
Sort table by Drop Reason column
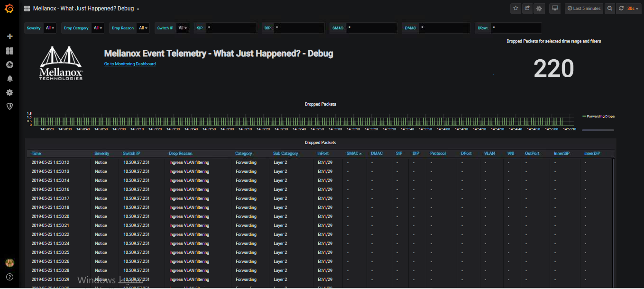coord(181,154)
